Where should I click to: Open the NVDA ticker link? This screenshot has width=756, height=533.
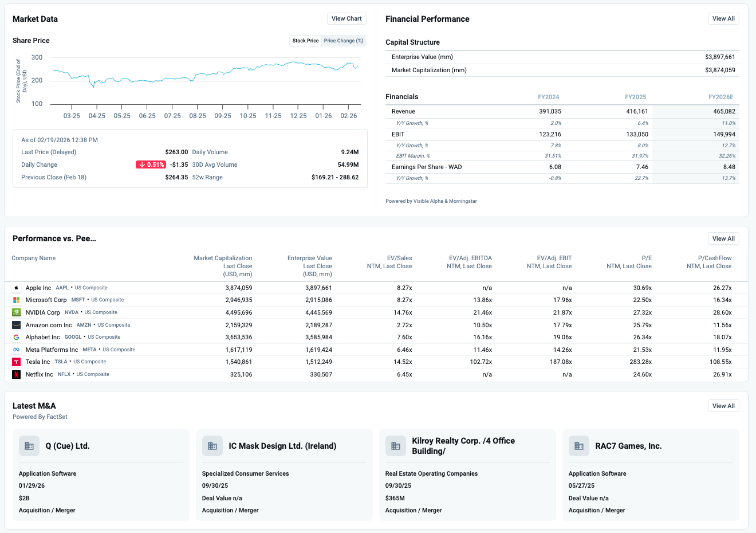pos(72,312)
